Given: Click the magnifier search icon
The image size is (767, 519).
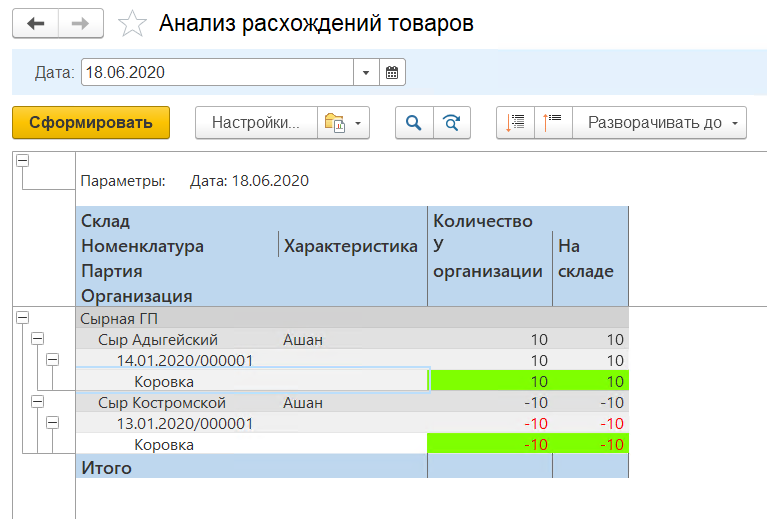Looking at the screenshot, I should [x=413, y=123].
